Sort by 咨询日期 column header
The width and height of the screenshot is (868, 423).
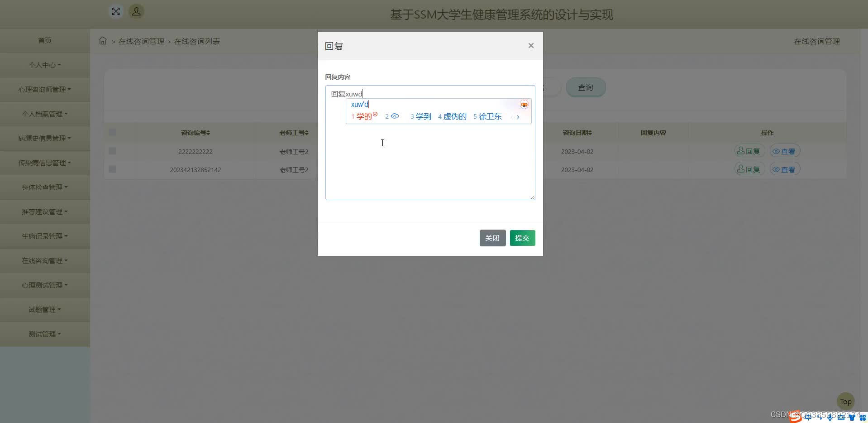pyautogui.click(x=577, y=133)
